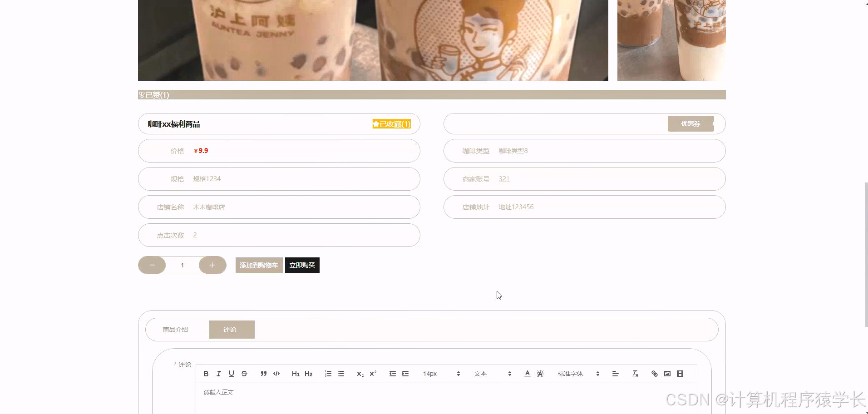Apply Heading 1 style

click(296, 374)
